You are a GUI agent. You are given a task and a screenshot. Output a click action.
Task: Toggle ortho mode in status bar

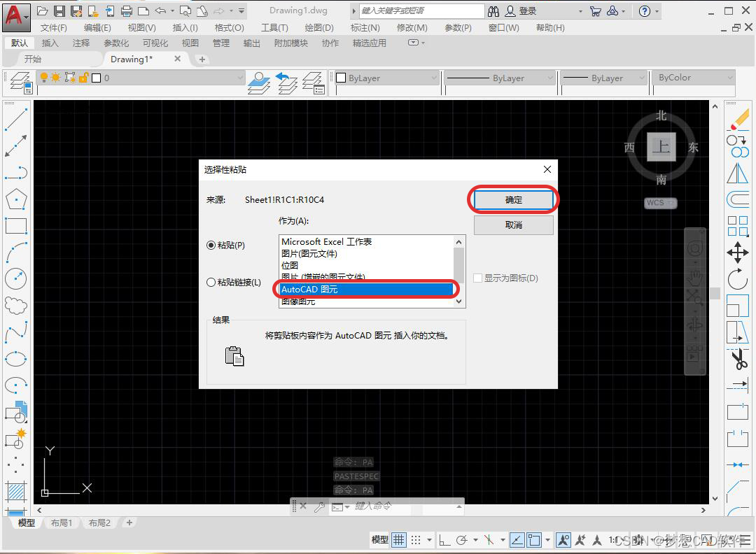pyautogui.click(x=444, y=540)
